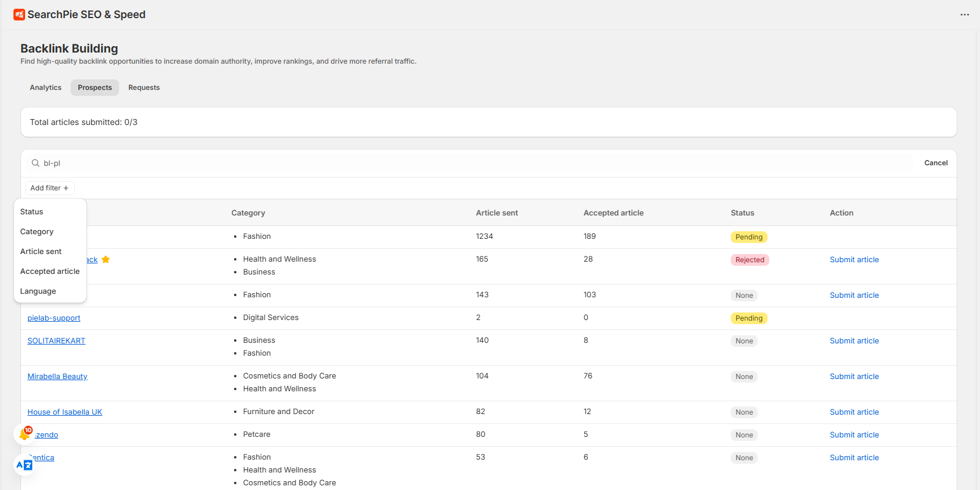Click the Rejected status badge
This screenshot has width=980, height=490.
(x=749, y=260)
